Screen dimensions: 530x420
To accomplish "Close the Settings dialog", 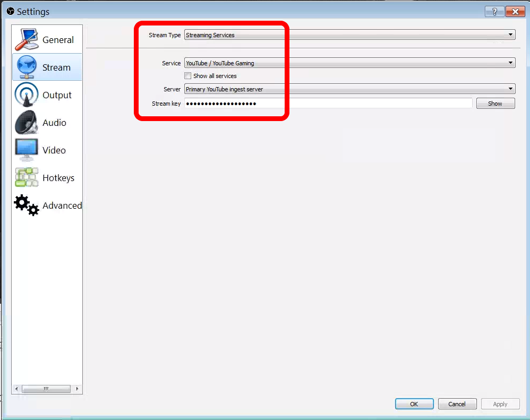I will click(515, 12).
